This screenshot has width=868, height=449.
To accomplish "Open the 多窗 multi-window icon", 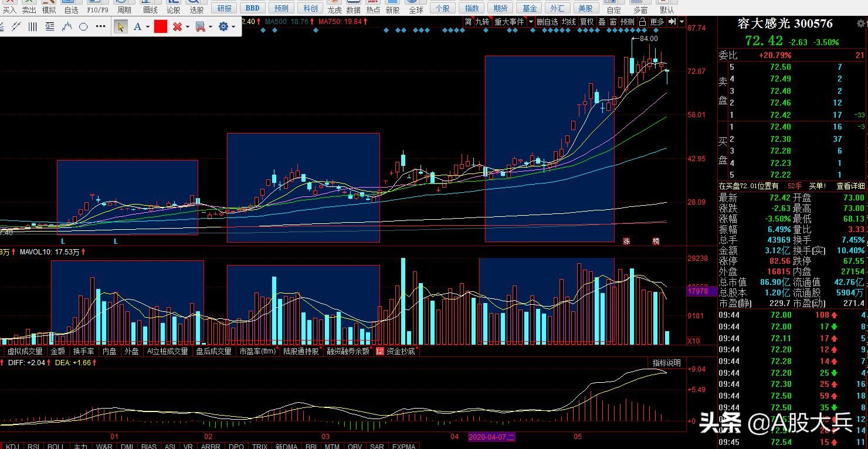I will coord(641,6).
